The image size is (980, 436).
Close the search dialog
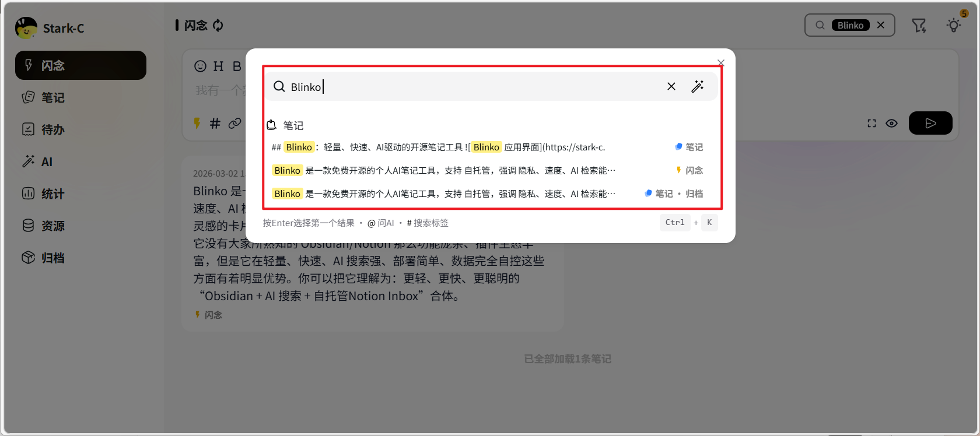(721, 63)
